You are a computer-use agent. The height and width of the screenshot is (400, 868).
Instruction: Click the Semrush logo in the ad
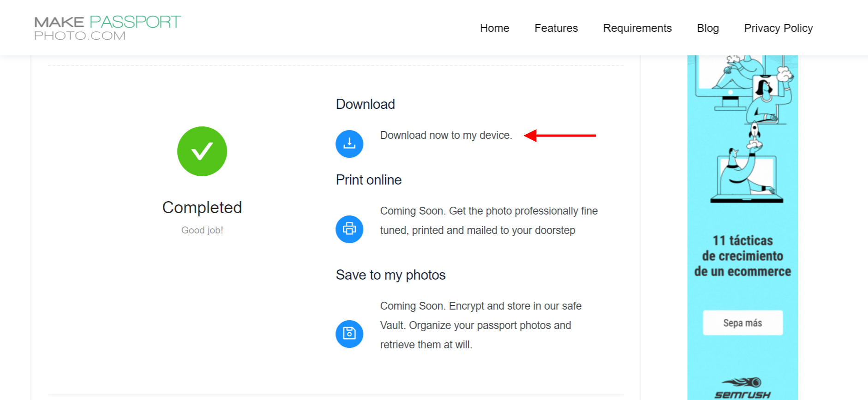tap(742, 388)
